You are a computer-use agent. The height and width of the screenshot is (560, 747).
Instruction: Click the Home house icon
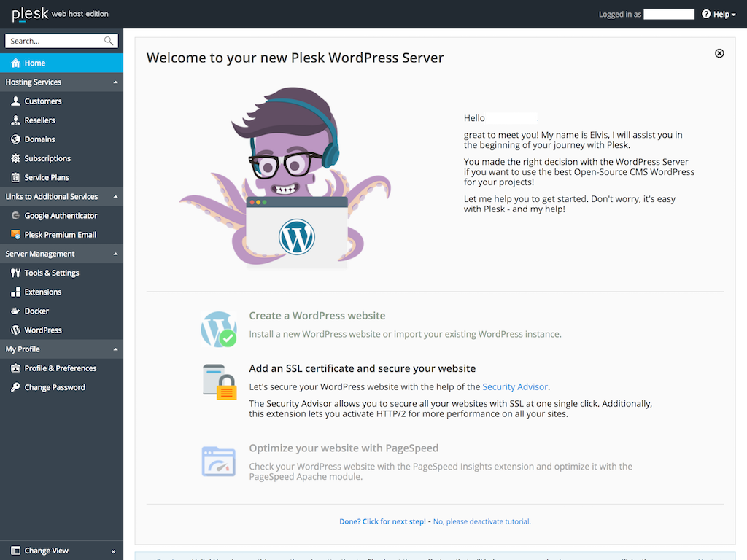[16, 63]
